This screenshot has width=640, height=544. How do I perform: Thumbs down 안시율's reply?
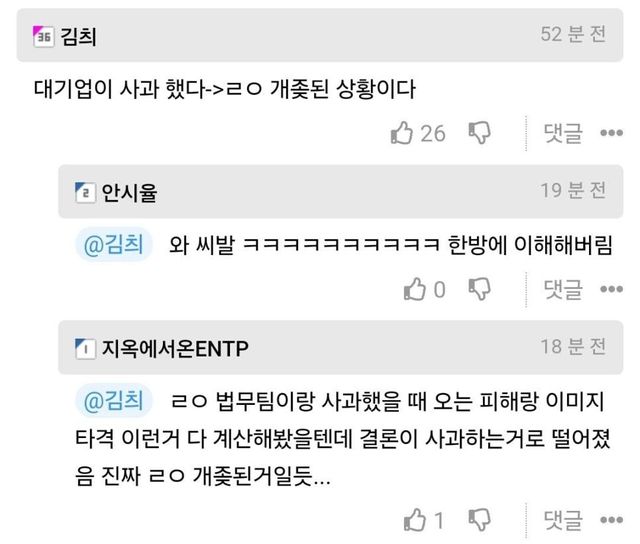pos(480,289)
